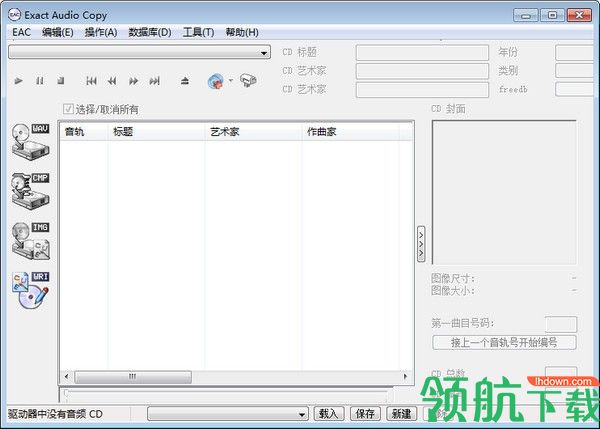This screenshot has width=600, height=429.
Task: Click the 艺术家 column header
Action: [253, 132]
